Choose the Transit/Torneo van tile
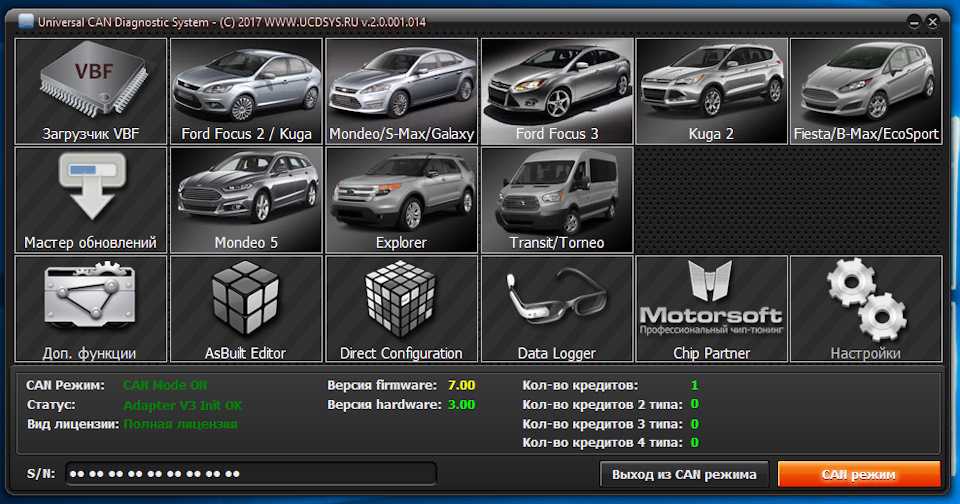This screenshot has width=960, height=504. point(557,200)
